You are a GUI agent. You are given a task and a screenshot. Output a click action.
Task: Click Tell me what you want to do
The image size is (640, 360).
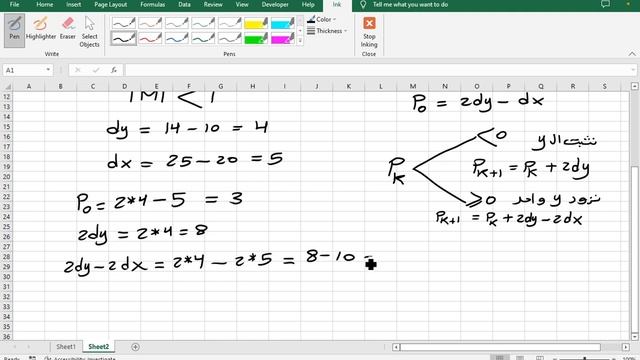(410, 4)
